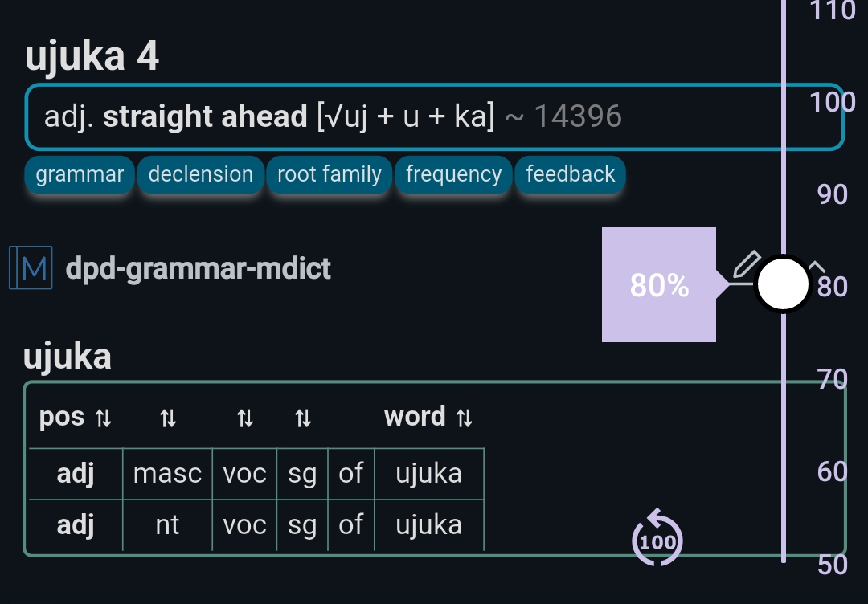The width and height of the screenshot is (868, 604).
Task: Click the white zoom slider handle
Action: [x=783, y=284]
